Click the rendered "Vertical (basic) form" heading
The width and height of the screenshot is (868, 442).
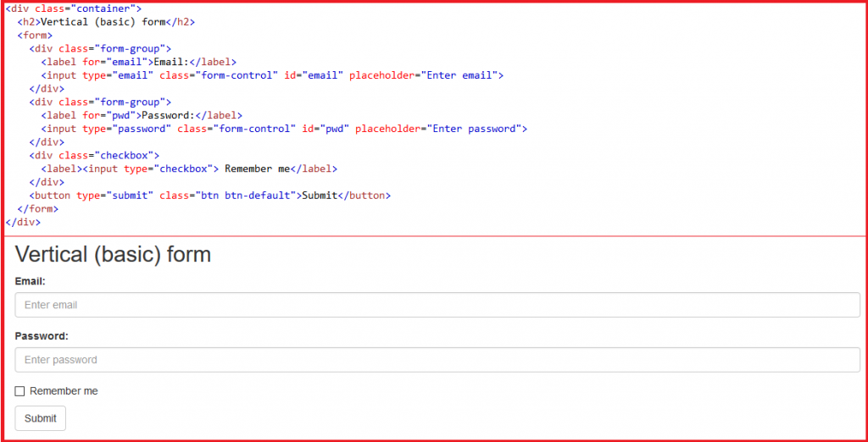(x=113, y=255)
